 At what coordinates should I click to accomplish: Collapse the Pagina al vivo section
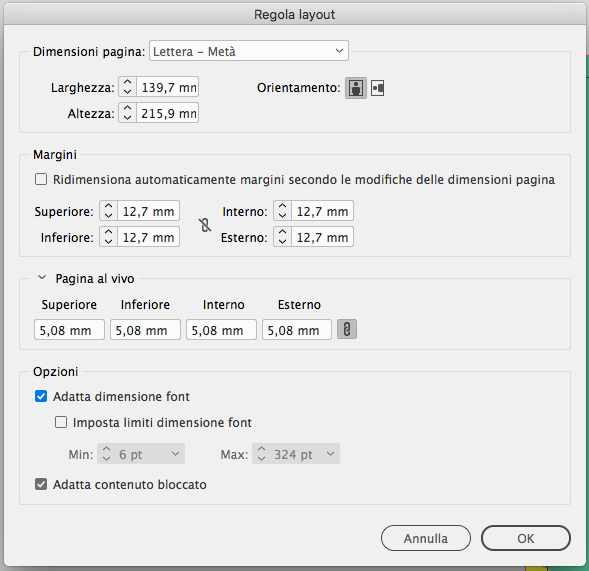[x=42, y=278]
